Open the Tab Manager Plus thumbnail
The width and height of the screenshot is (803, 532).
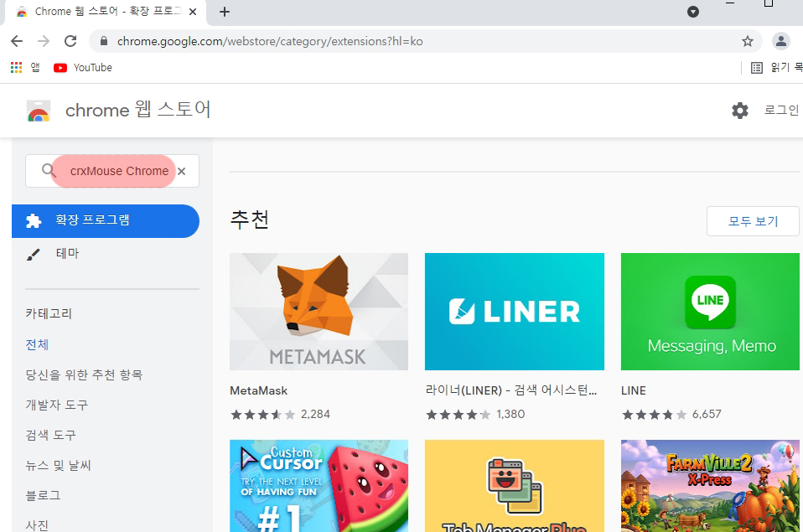click(x=515, y=485)
